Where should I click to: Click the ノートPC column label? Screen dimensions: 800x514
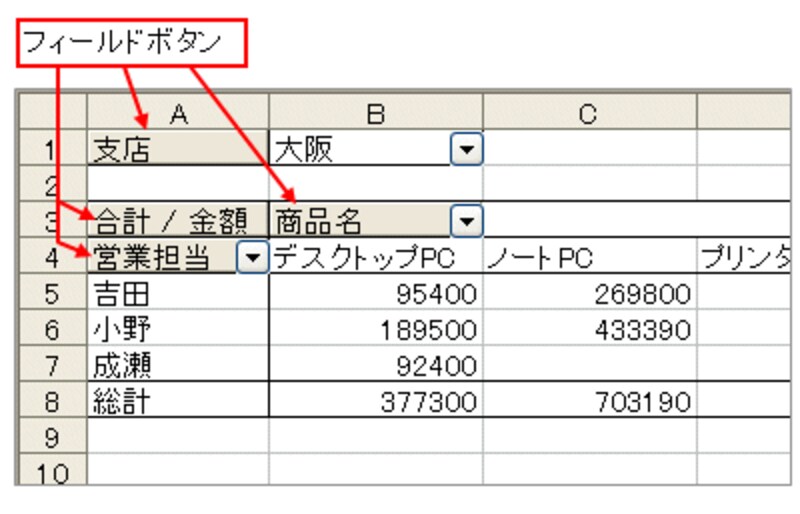tap(589, 258)
